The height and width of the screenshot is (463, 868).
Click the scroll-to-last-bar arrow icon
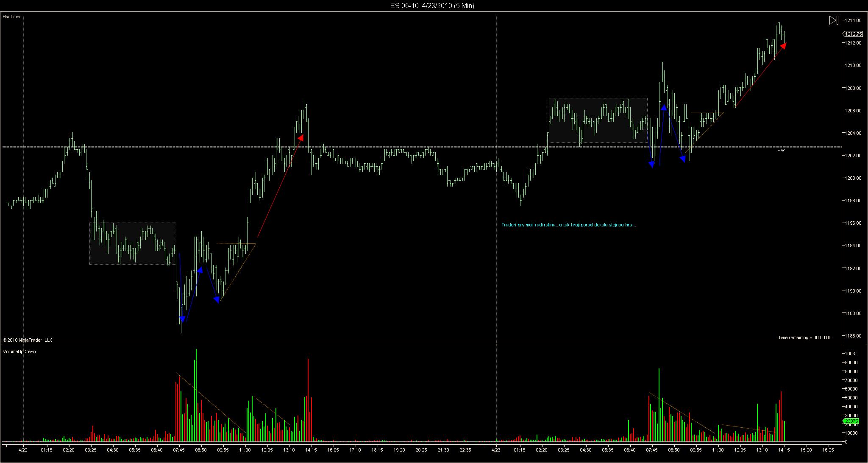click(x=833, y=20)
